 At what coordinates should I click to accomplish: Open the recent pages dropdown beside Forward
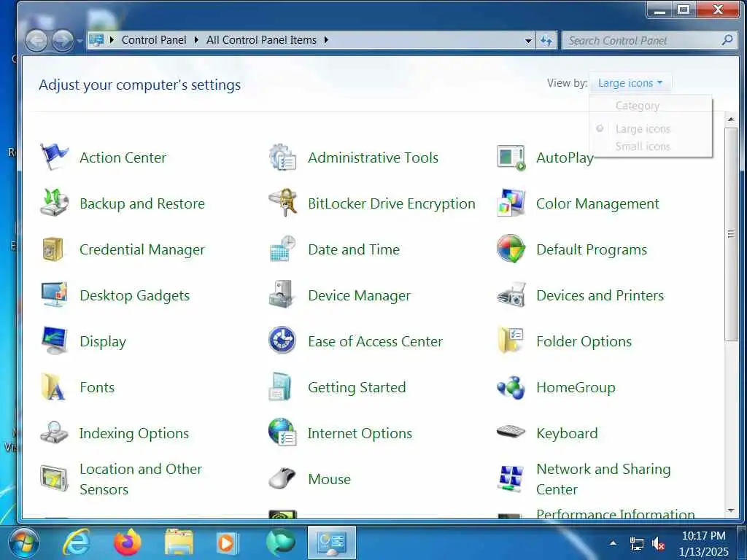coord(80,41)
